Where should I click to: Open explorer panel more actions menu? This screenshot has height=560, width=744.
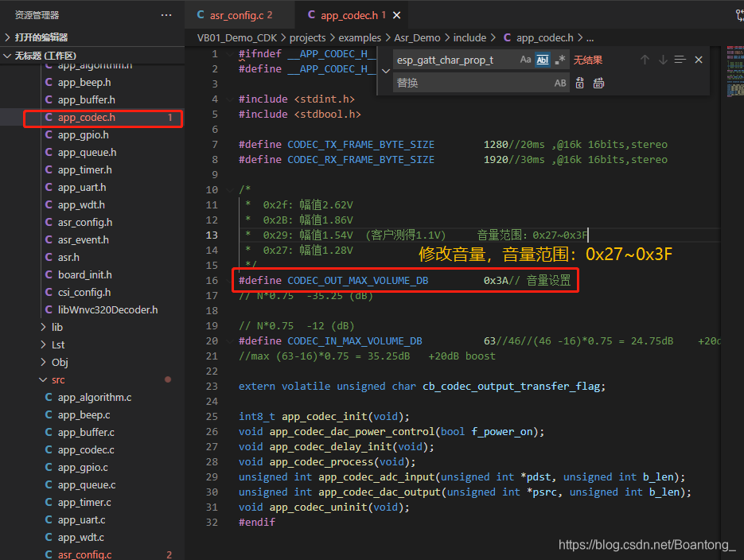click(166, 15)
